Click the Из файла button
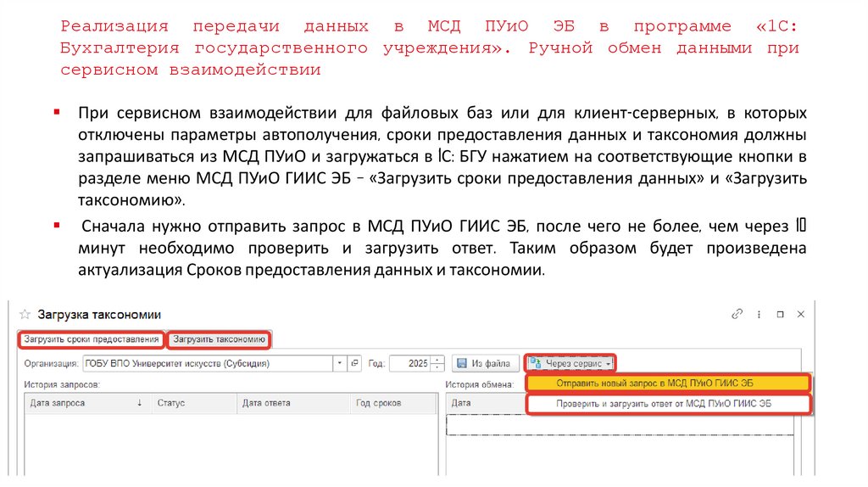 pos(486,363)
